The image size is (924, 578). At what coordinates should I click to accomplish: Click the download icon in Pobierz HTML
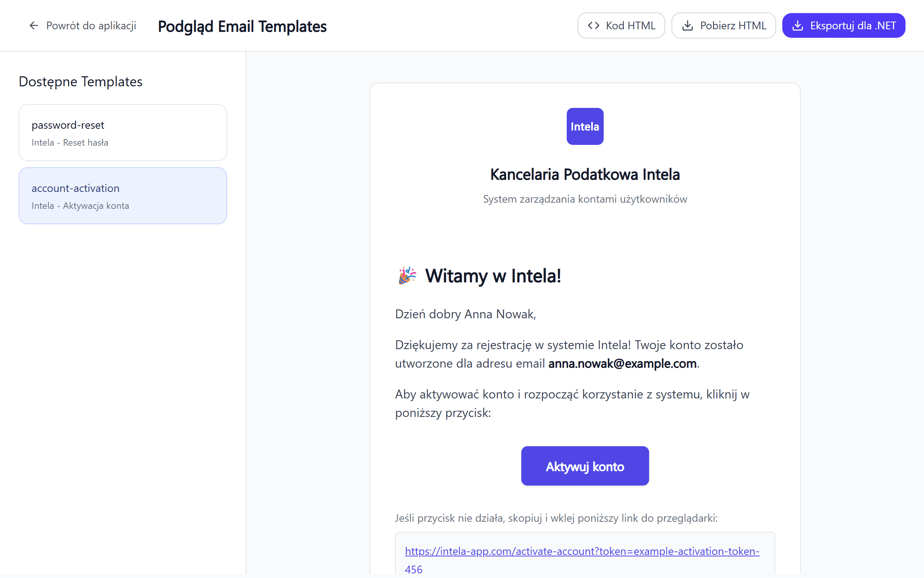click(x=688, y=25)
